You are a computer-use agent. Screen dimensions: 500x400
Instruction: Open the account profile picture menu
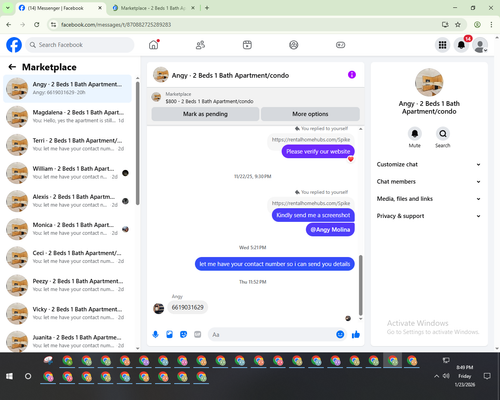[x=480, y=45]
